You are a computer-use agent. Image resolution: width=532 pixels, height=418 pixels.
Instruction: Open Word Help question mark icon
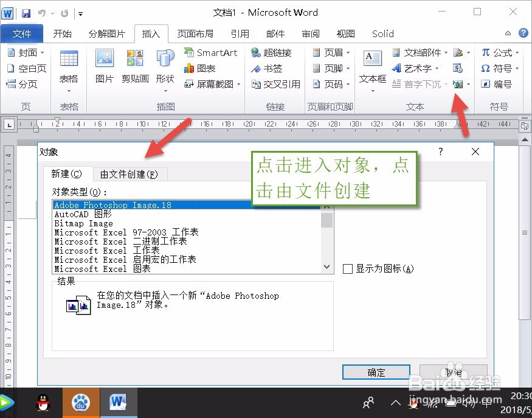(x=523, y=33)
